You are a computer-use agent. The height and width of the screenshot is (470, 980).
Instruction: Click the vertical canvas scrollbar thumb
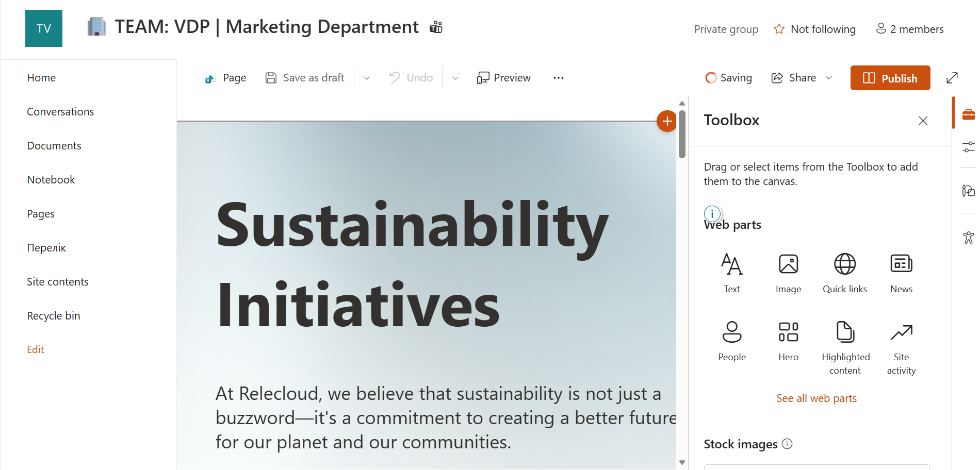[682, 134]
